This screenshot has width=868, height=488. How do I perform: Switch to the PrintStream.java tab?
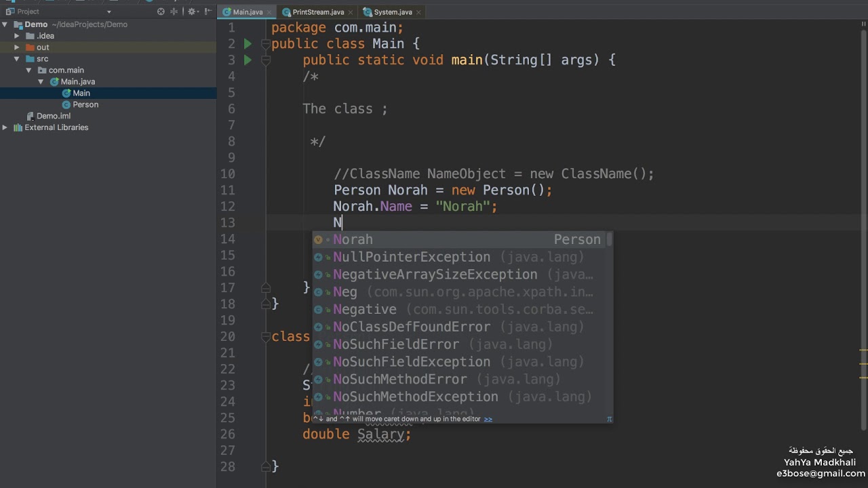pos(317,12)
